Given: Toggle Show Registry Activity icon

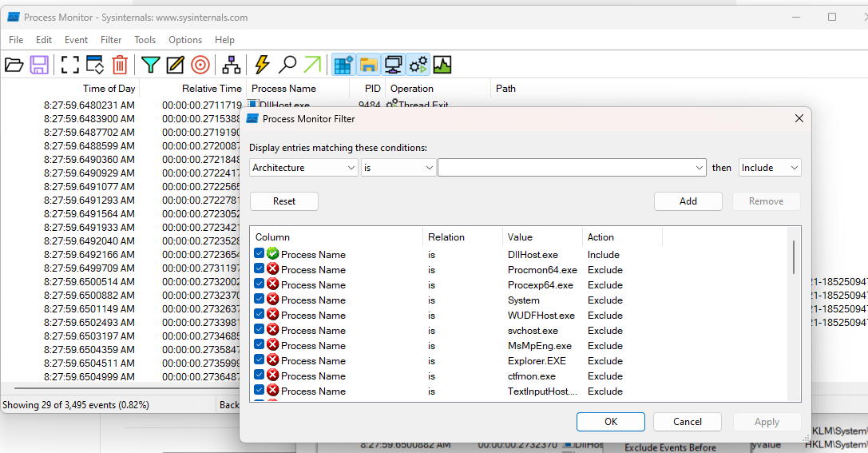Looking at the screenshot, I should coord(343,65).
